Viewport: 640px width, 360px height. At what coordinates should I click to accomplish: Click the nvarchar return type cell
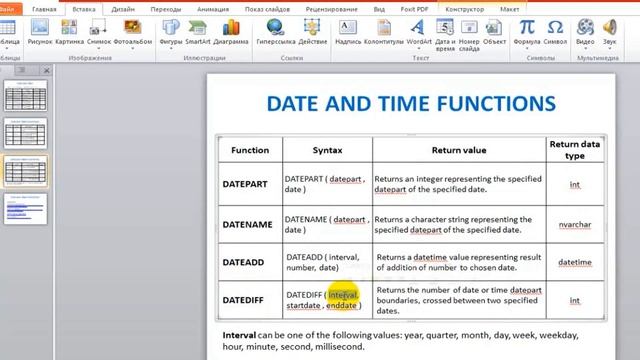pyautogui.click(x=575, y=224)
